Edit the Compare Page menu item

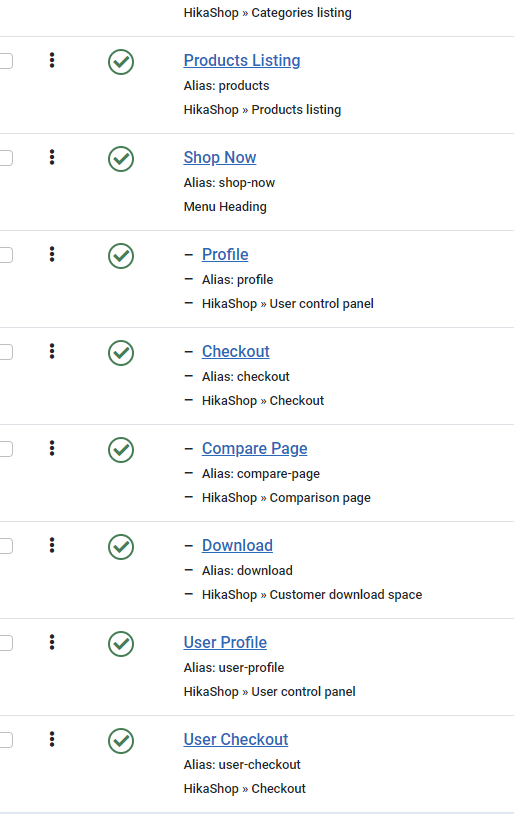(254, 449)
